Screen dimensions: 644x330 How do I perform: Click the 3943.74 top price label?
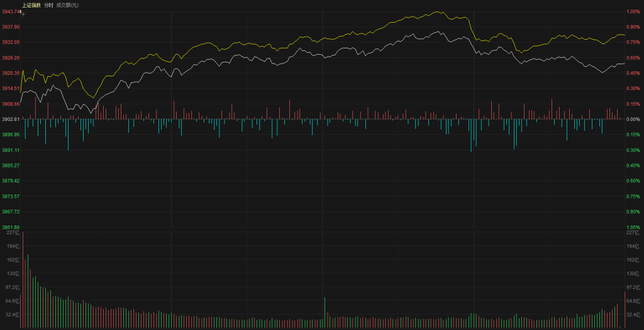[x=11, y=12]
